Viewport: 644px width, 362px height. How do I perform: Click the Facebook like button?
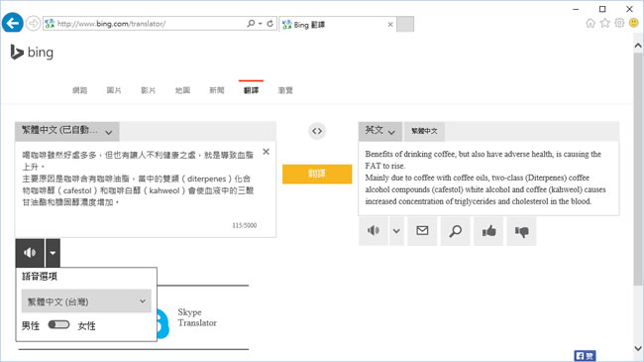pyautogui.click(x=585, y=356)
